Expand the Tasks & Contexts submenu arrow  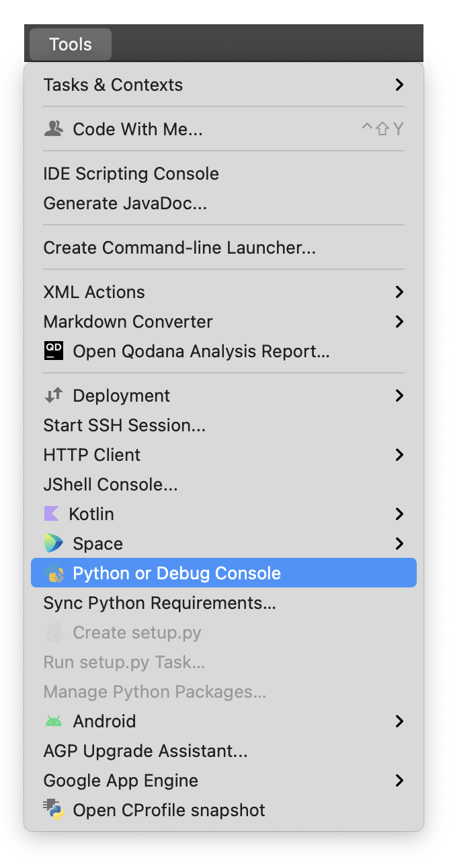399,85
